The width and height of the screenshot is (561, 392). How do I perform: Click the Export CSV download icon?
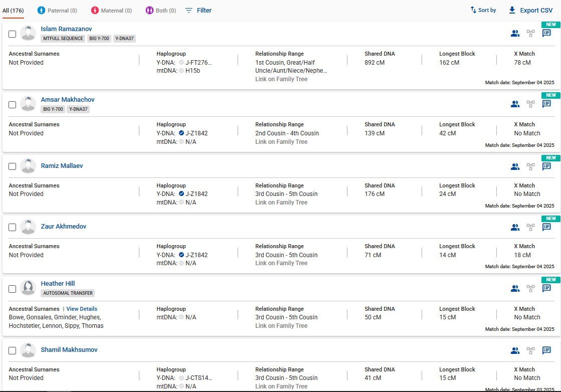tap(512, 10)
